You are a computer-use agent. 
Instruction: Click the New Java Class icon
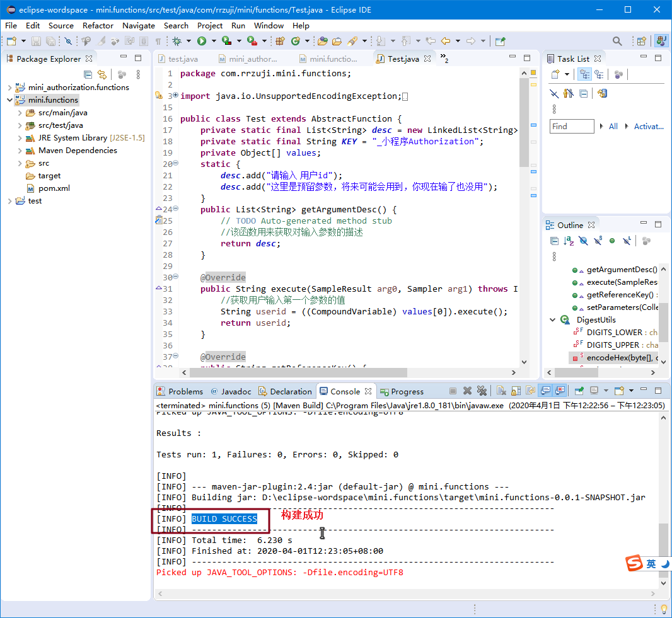pyautogui.click(x=296, y=41)
